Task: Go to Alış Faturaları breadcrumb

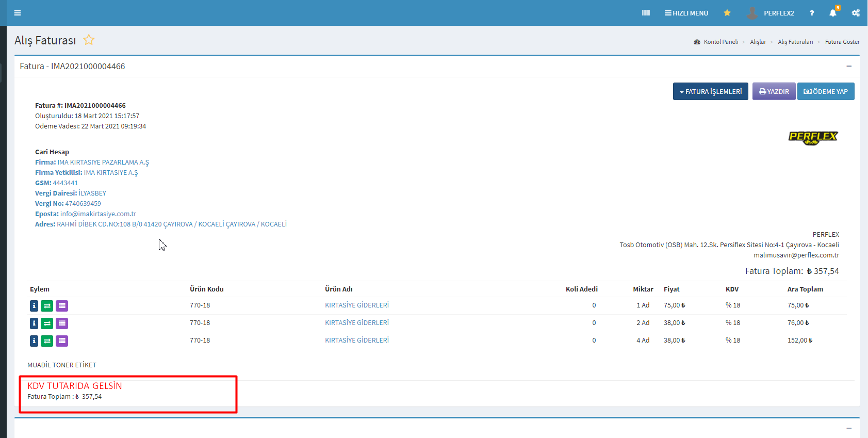Action: (795, 42)
